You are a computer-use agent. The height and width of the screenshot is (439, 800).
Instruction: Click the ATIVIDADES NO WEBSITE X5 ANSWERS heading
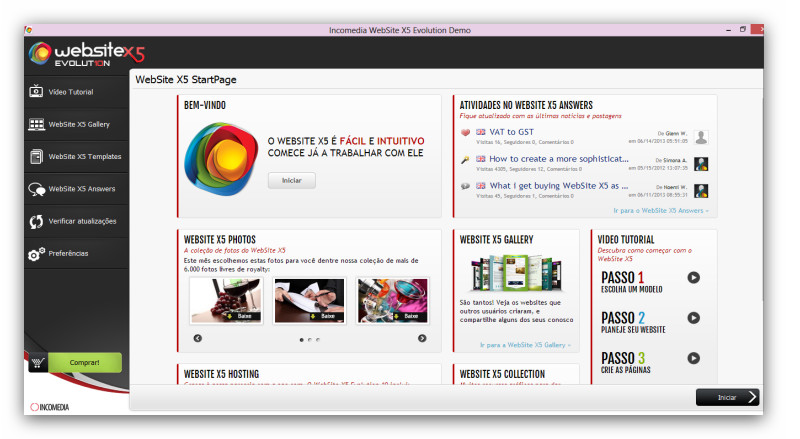tap(526, 105)
